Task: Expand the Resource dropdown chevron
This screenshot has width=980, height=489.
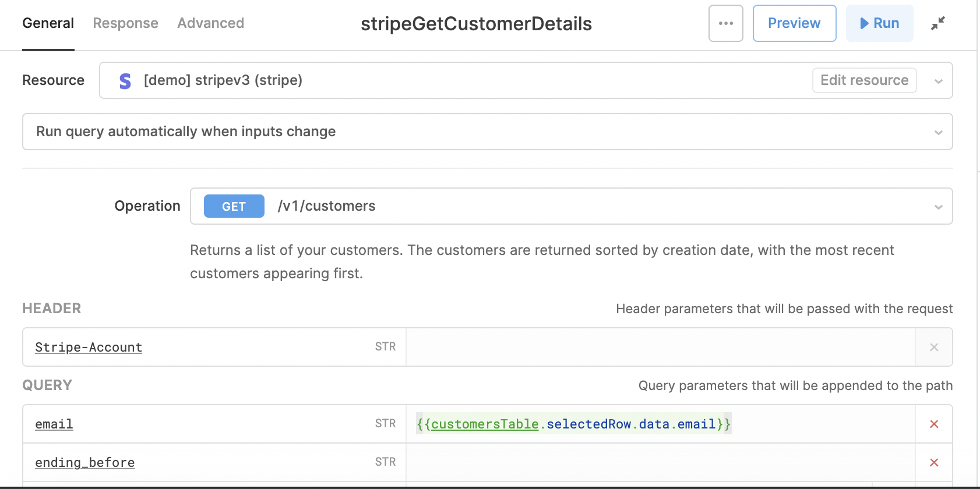Action: tap(938, 81)
